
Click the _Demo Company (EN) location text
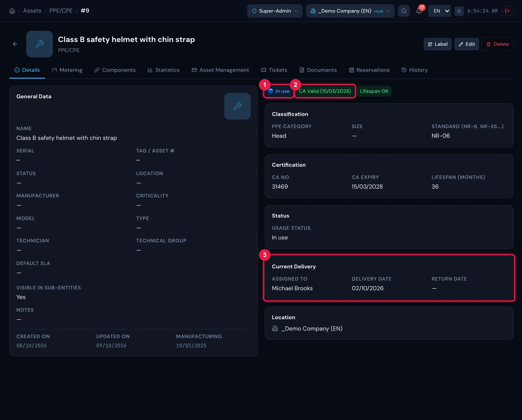312,329
